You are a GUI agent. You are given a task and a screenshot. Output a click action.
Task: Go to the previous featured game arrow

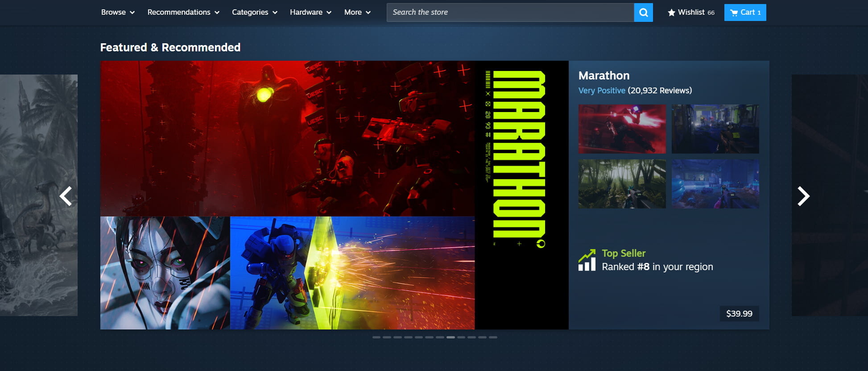(x=66, y=196)
